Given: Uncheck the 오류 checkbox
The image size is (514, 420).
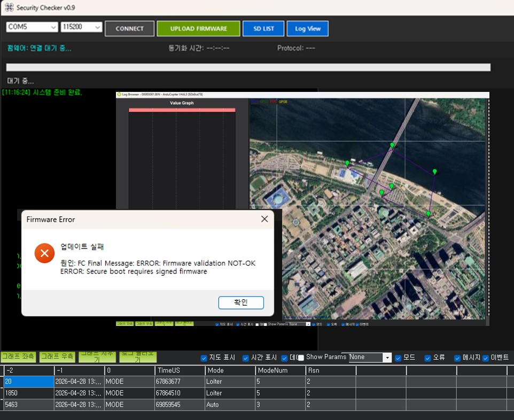Looking at the screenshot, I should (427, 358).
